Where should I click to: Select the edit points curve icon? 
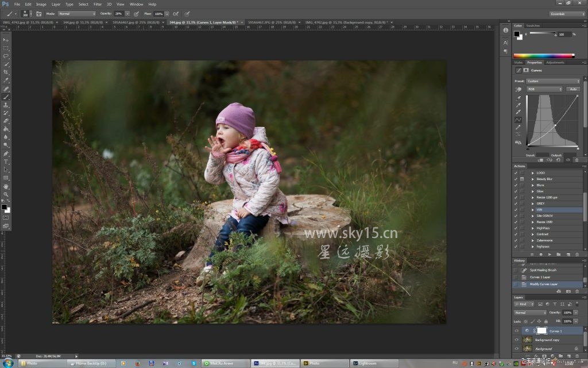[x=519, y=120]
